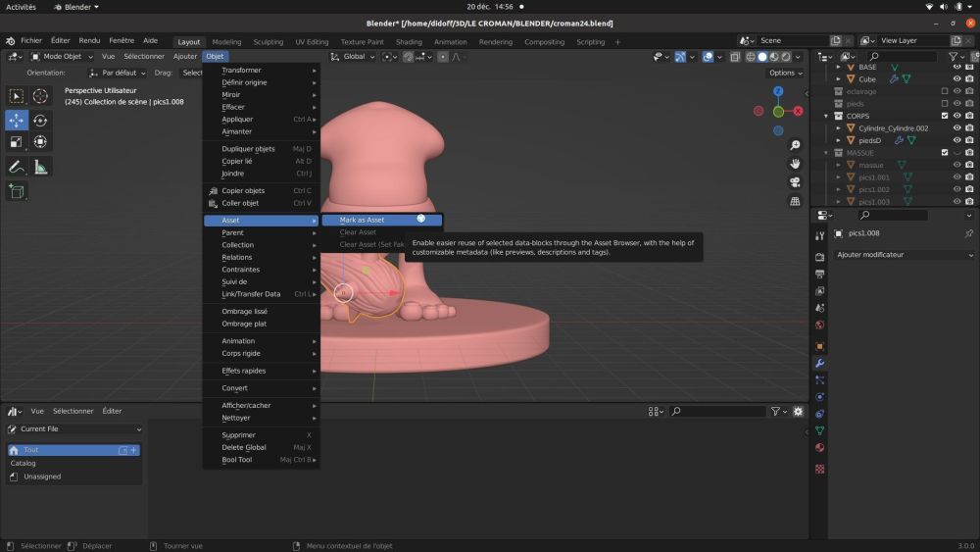
Task: Open the Physics properties tab icon
Action: [x=819, y=397]
